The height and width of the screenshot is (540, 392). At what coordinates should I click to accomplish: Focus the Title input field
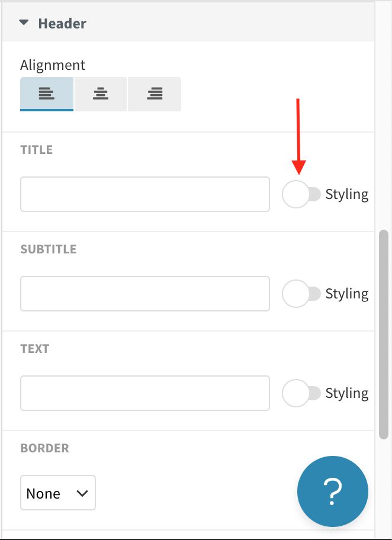[145, 194]
